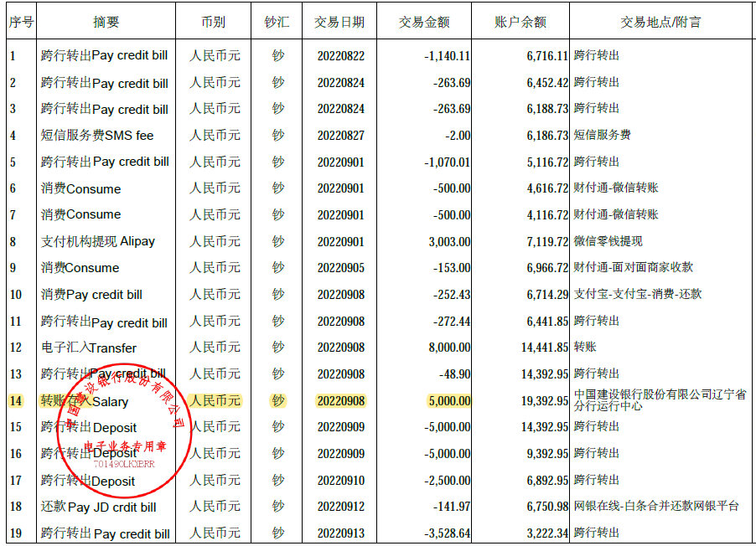Select the amount -272.44 cell
This screenshot has height=546, width=756.
[x=451, y=321]
